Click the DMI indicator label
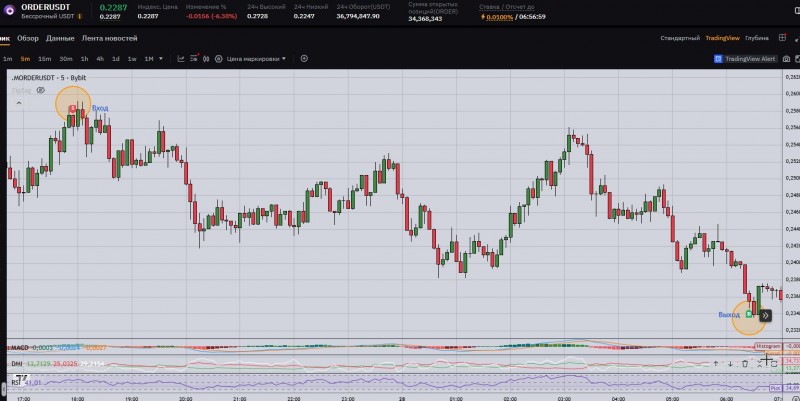This screenshot has width=800, height=401. 17,364
